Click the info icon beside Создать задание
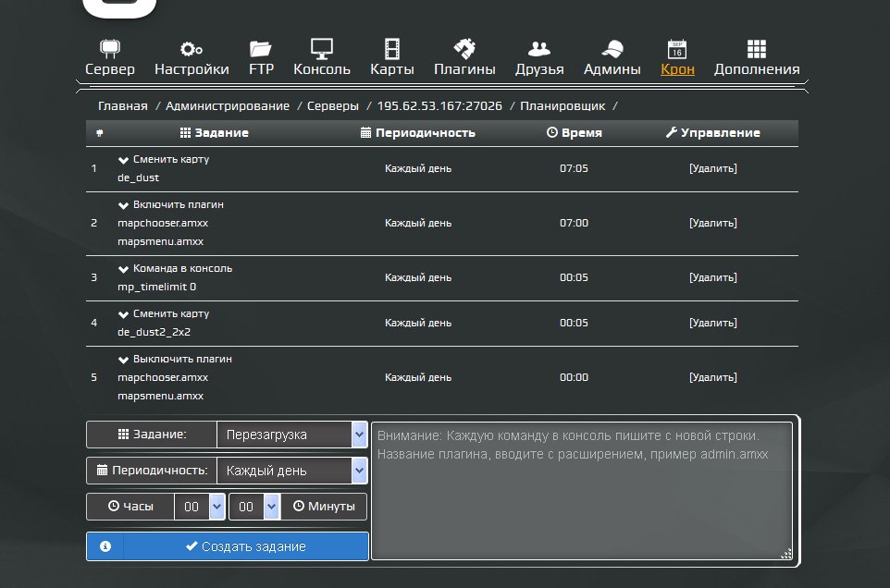Screen dimensions: 890x588 click(x=105, y=546)
